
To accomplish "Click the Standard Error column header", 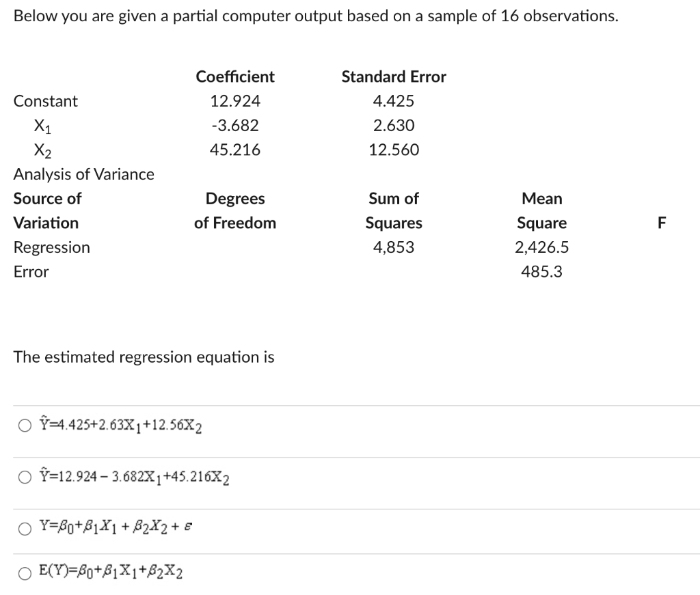I will (393, 77).
